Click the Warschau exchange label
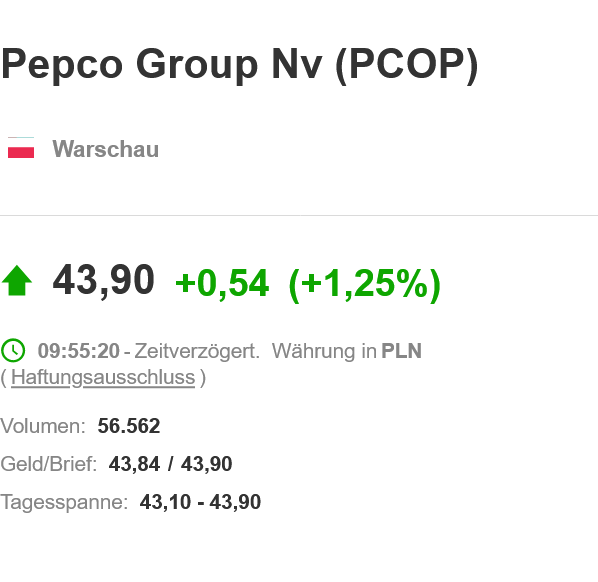This screenshot has height=582, width=598. click(x=106, y=149)
